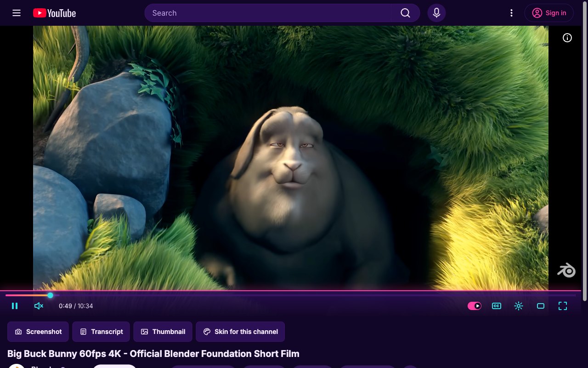
Task: Switch to theater mode
Action: click(541, 306)
